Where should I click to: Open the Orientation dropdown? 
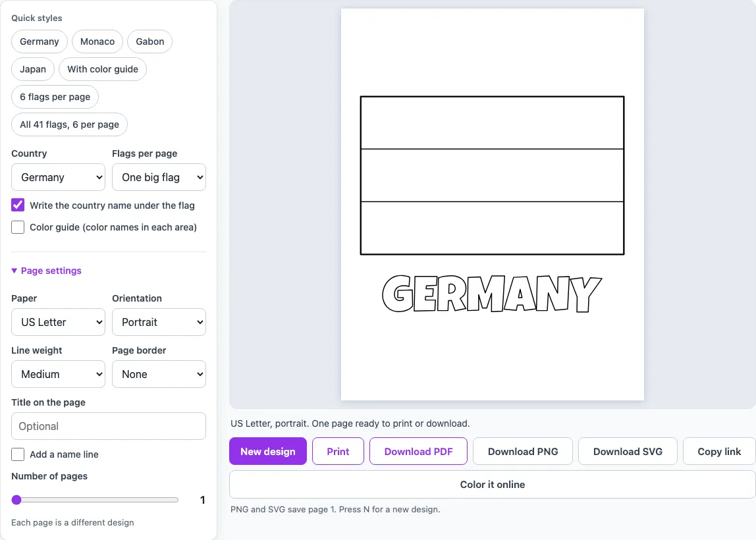point(159,322)
